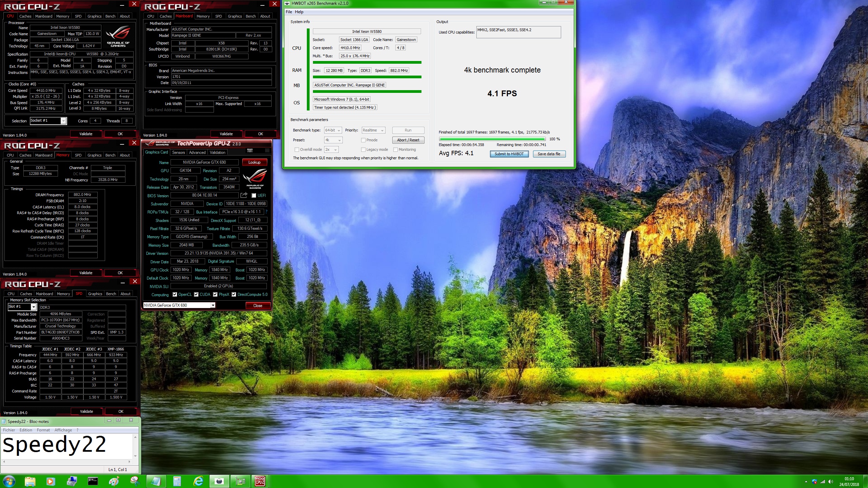Click the Close button in GPU-Z
Image resolution: width=868 pixels, height=488 pixels.
pyautogui.click(x=258, y=306)
